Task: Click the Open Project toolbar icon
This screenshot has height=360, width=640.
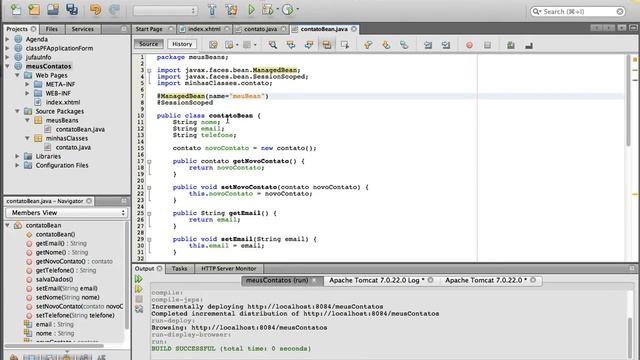Action: 53,9
